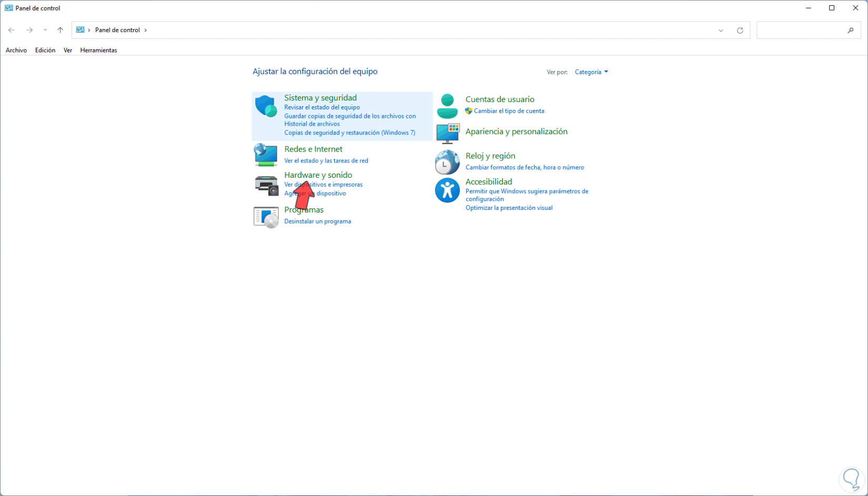The height and width of the screenshot is (496, 868).
Task: Open Desinstalar un programa
Action: point(317,221)
